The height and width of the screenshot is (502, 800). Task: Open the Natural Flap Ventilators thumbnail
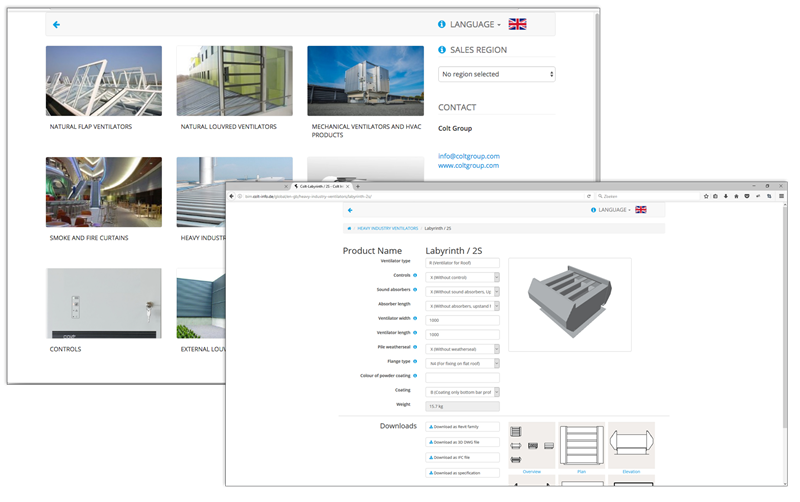pos(104,81)
